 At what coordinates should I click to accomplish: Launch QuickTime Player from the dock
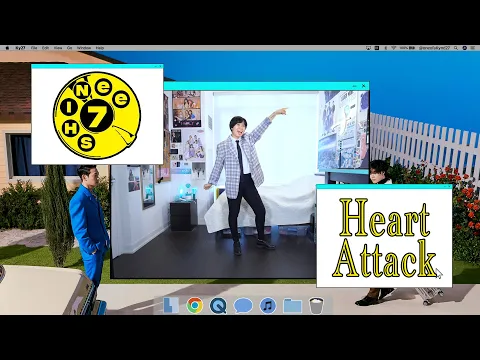click(218, 305)
